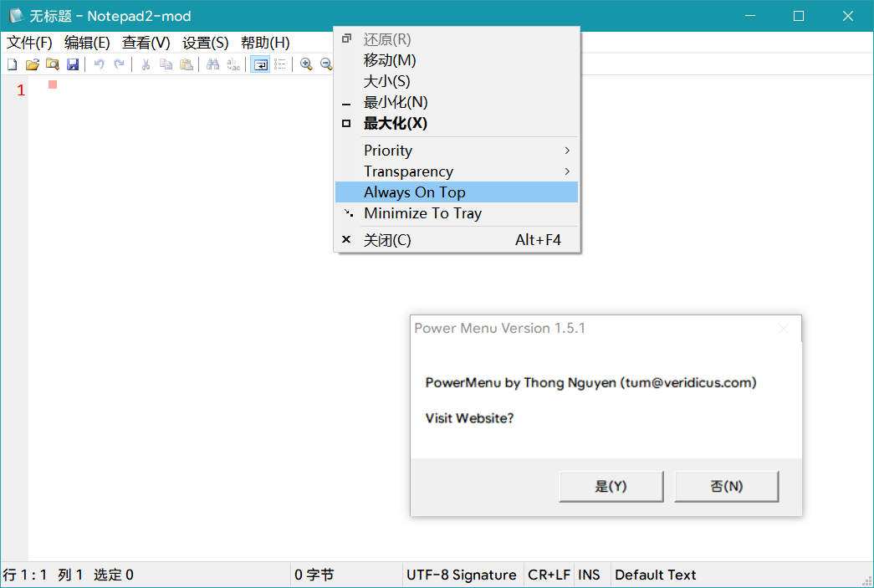Click CR+LF line ending in status bar
This screenshot has width=874, height=588.
[549, 575]
